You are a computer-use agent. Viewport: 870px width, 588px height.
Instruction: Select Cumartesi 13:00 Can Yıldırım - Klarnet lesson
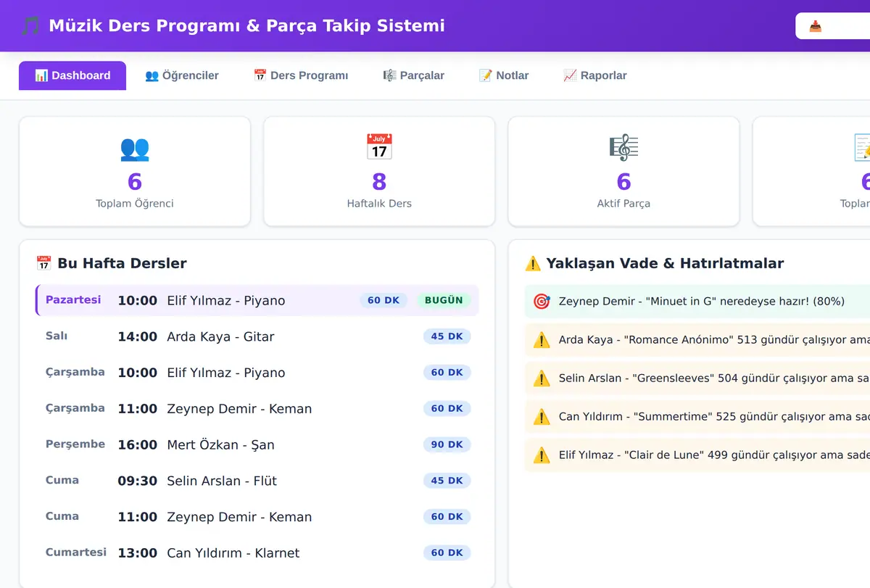257,552
